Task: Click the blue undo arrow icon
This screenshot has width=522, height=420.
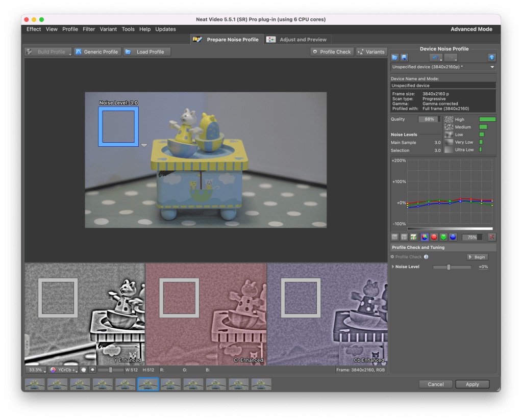Action: 435,58
